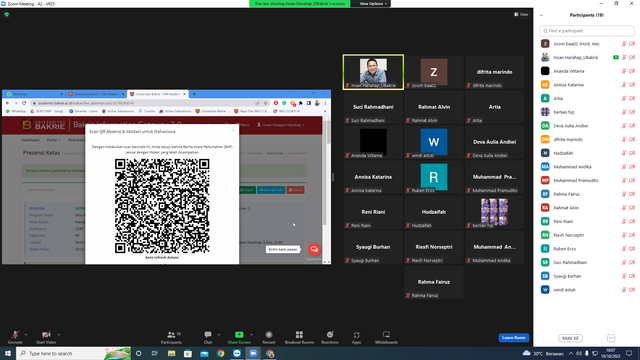The width and height of the screenshot is (640, 360).
Task: Change the gallery layout with View button
Action: [x=521, y=14]
